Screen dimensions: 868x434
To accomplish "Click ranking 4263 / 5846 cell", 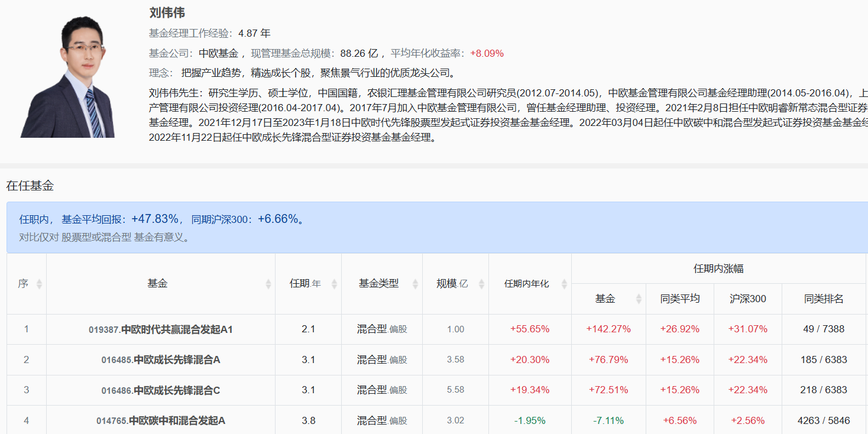I will (x=824, y=420).
